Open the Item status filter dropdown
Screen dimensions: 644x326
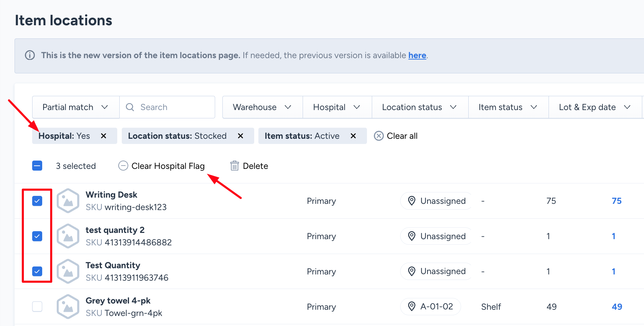[508, 107]
